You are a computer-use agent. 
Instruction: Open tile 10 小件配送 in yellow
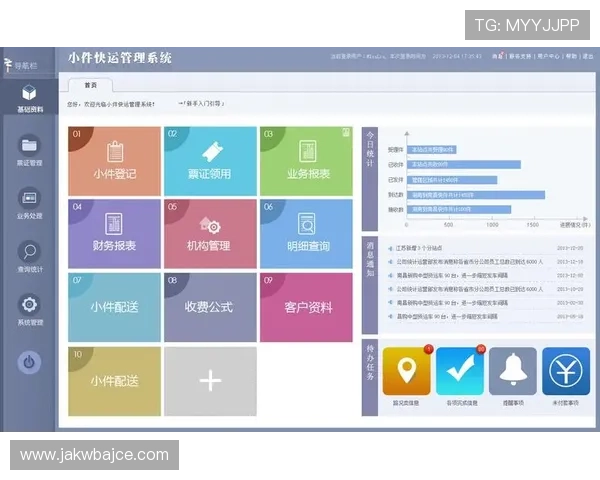(x=114, y=381)
